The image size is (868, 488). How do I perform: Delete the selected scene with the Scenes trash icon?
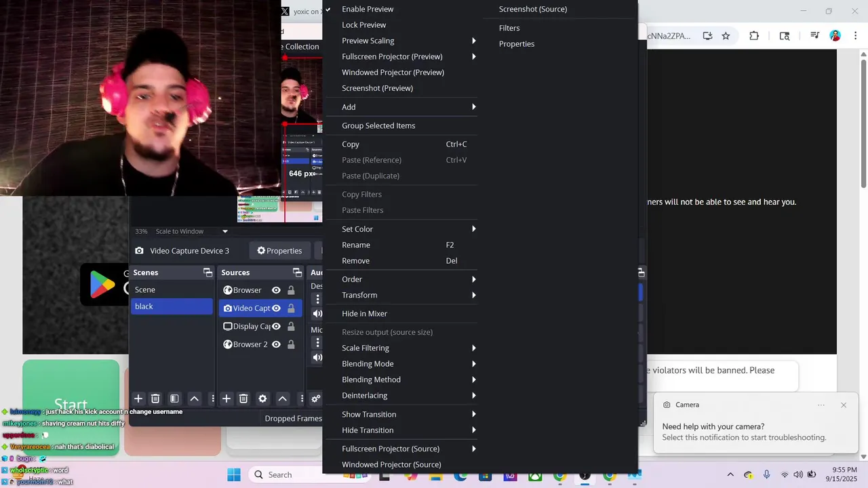tap(155, 399)
